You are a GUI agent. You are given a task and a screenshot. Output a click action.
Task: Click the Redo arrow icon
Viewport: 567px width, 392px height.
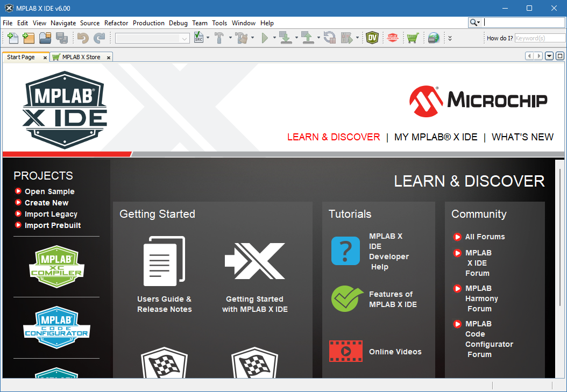click(99, 38)
